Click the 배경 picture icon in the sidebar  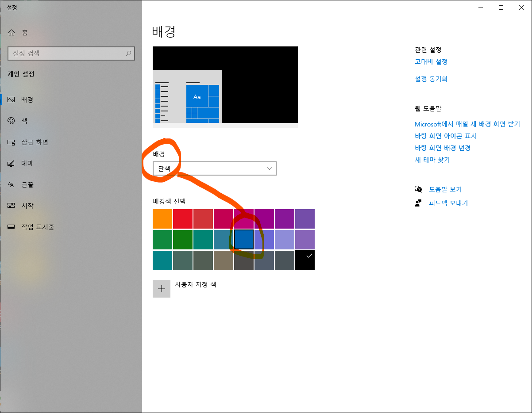12,99
